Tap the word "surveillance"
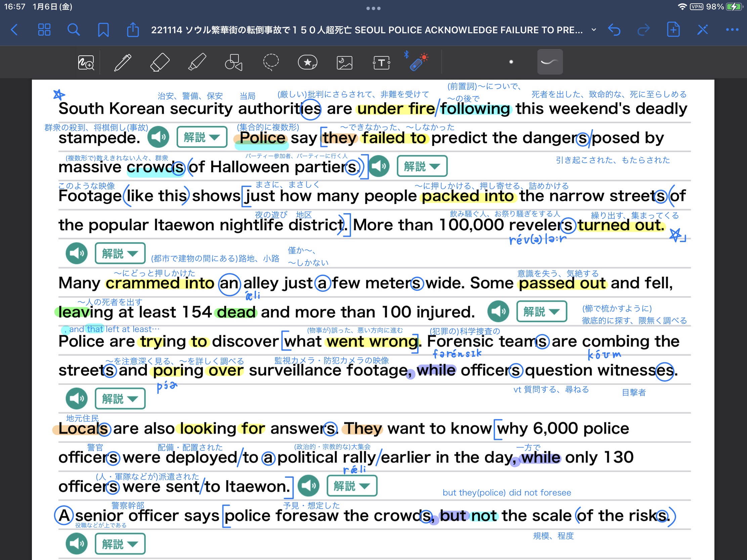Image resolution: width=747 pixels, height=560 pixels. (295, 370)
